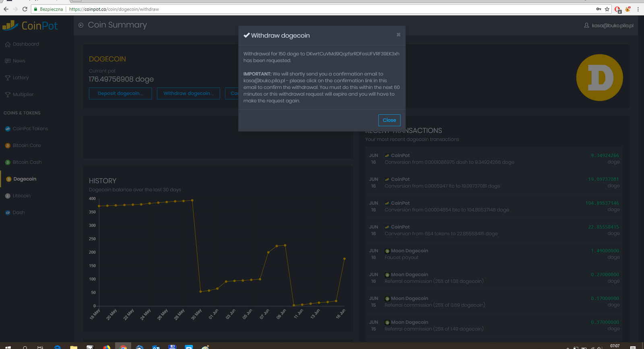
Task: Open Dashboard from the sidebar
Action: pyautogui.click(x=26, y=44)
